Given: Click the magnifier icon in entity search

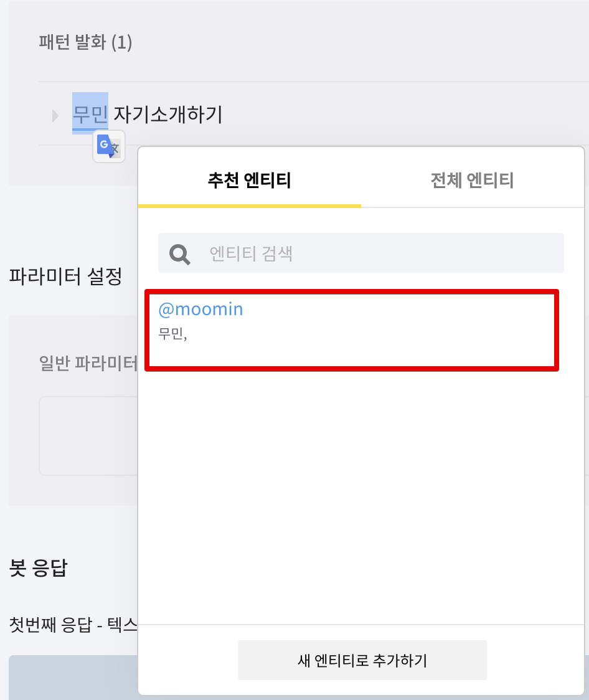Looking at the screenshot, I should pyautogui.click(x=180, y=255).
